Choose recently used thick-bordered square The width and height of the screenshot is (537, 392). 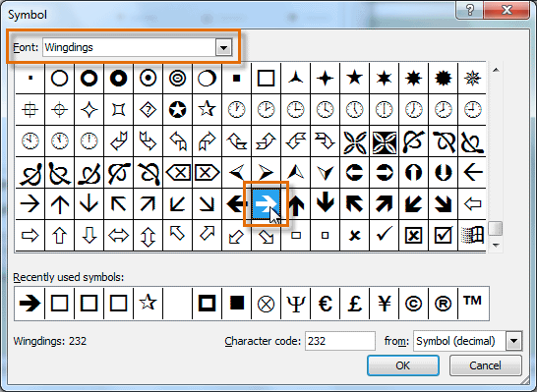coord(208,304)
